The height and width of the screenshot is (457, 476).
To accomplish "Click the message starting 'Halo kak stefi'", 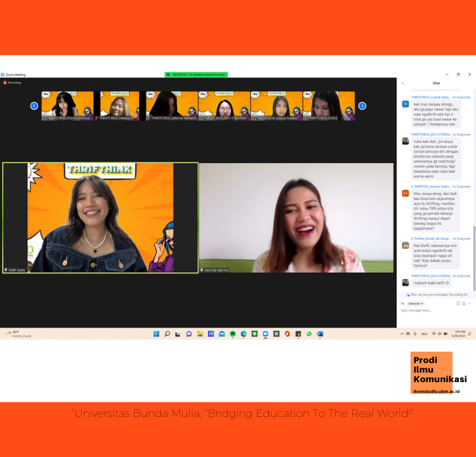I will (x=436, y=159).
